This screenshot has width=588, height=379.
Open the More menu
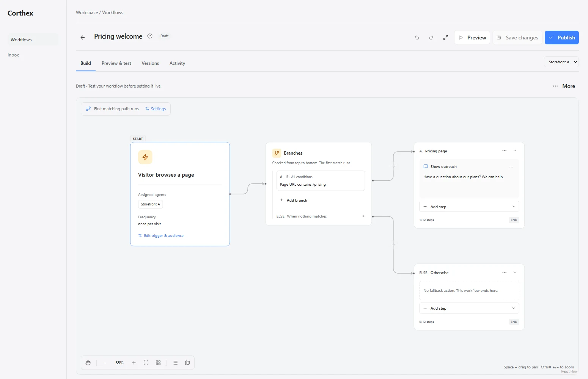pyautogui.click(x=564, y=86)
